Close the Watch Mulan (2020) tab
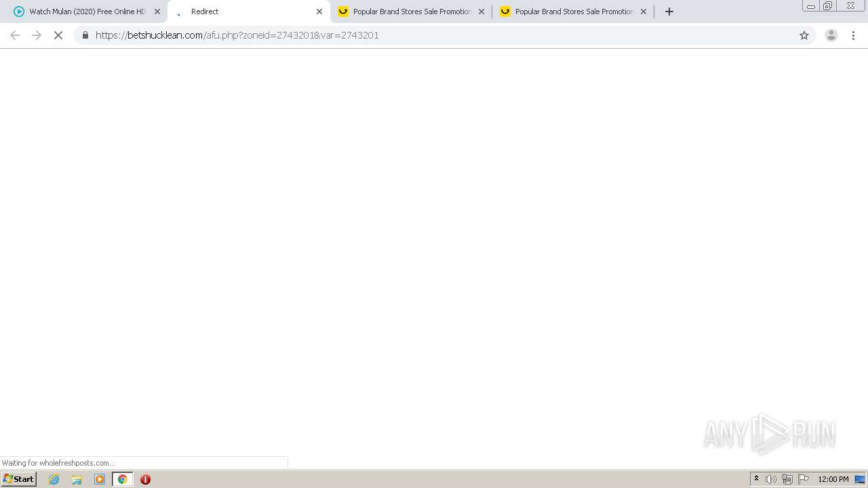Viewport: 868px width, 488px height. (x=157, y=12)
